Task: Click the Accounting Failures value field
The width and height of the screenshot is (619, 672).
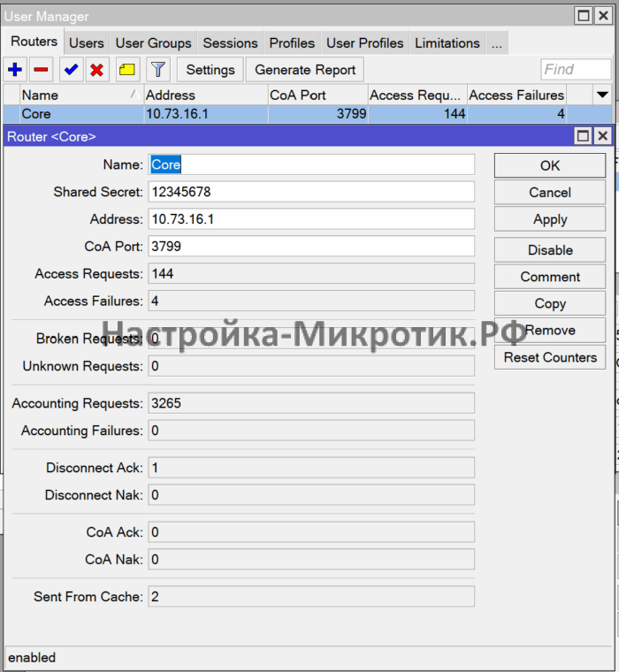Action: click(311, 431)
